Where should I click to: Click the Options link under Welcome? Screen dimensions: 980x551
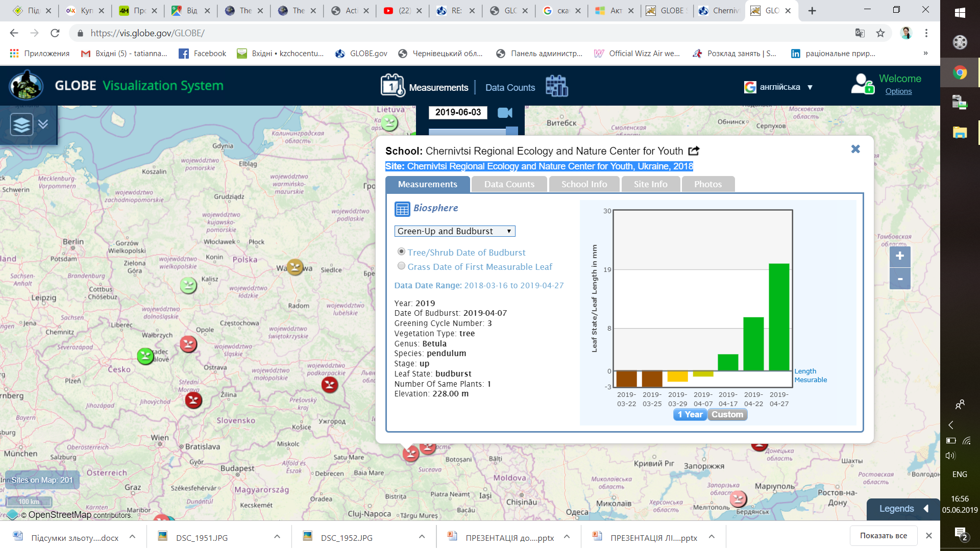click(x=898, y=91)
